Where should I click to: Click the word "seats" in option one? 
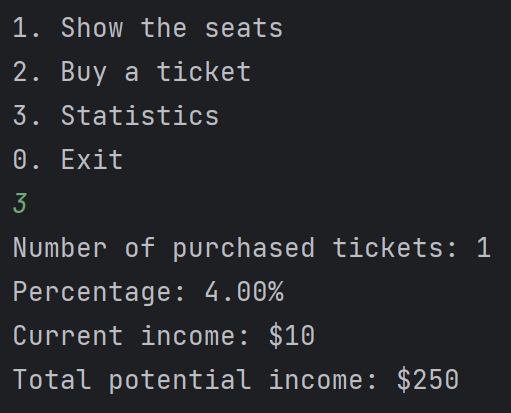(244, 28)
